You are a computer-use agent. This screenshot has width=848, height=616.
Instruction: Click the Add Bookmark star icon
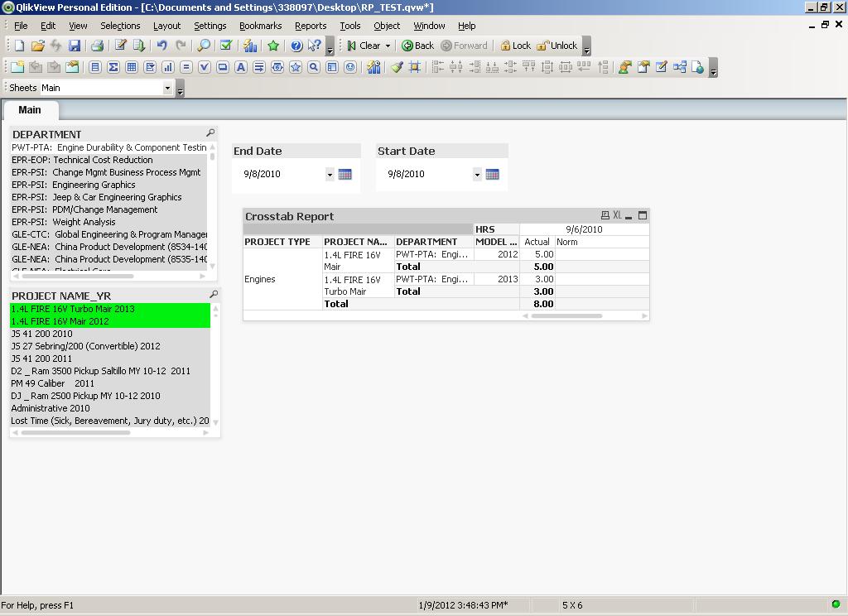pyautogui.click(x=273, y=46)
